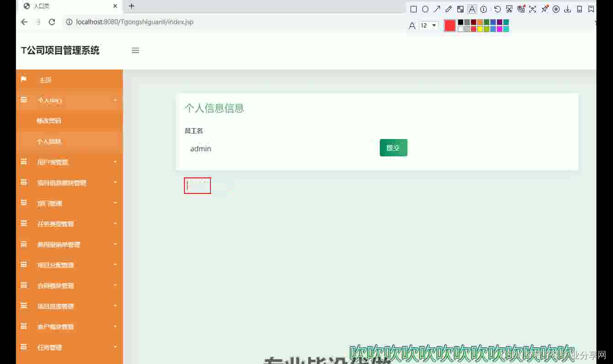
Task: Click the grid icon beside 任务管理
Action: click(24, 347)
